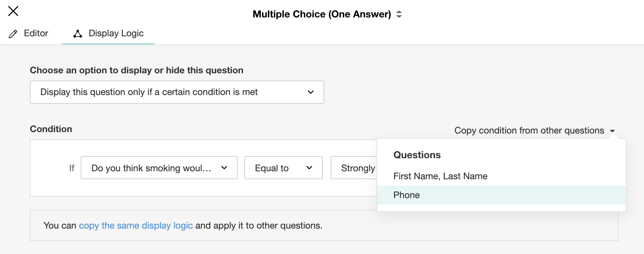Follow the 'copy the same display logic' link
The image size is (644, 254).
coord(136,226)
